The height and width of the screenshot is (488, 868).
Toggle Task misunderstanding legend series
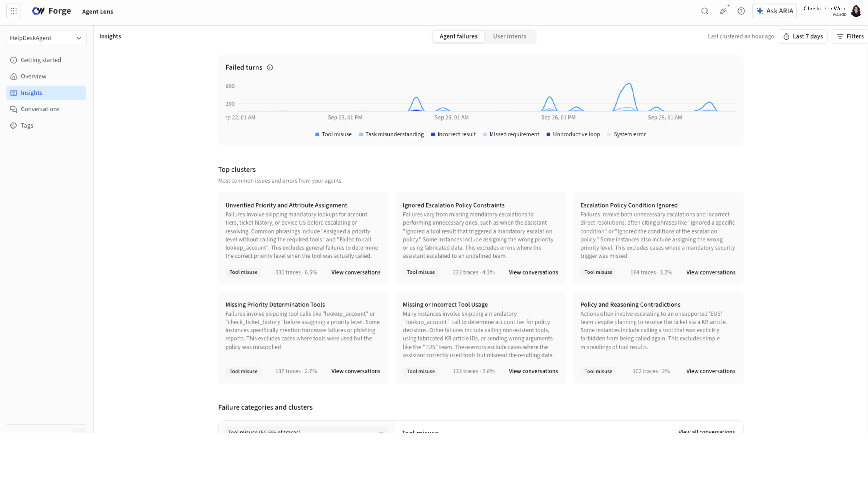coord(391,134)
